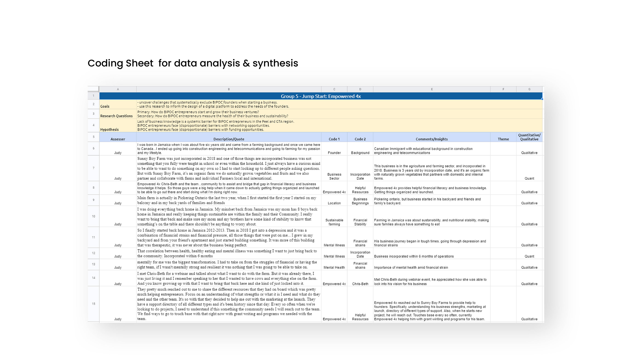Click quote starting 'I was born in Jamaica'

pyautogui.click(x=229, y=149)
